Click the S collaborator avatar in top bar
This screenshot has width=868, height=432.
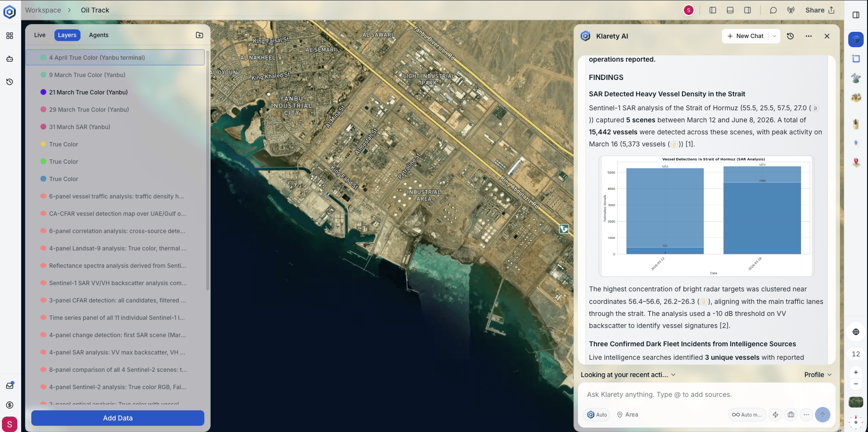coord(689,10)
